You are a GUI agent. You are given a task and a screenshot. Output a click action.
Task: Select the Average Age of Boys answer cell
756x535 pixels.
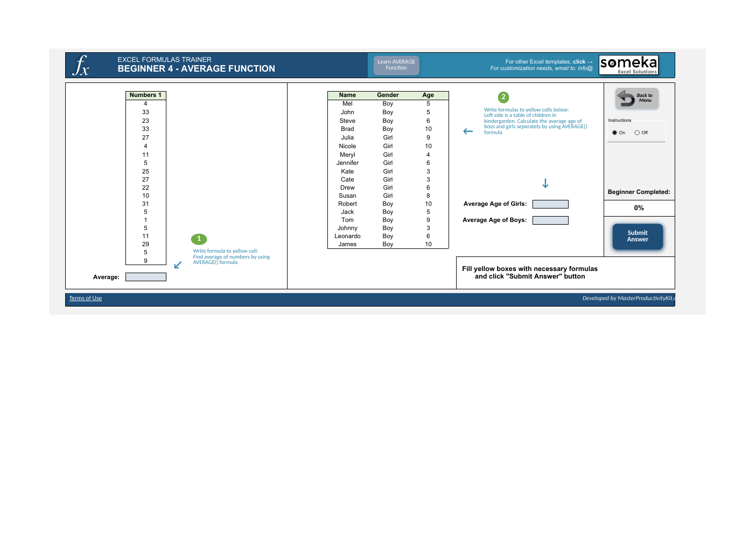click(x=550, y=220)
